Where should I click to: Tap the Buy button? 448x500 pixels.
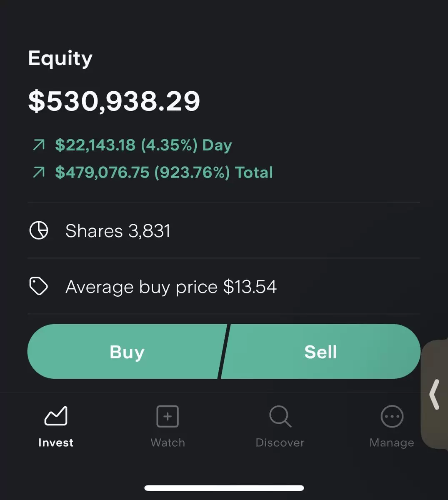pos(127,352)
